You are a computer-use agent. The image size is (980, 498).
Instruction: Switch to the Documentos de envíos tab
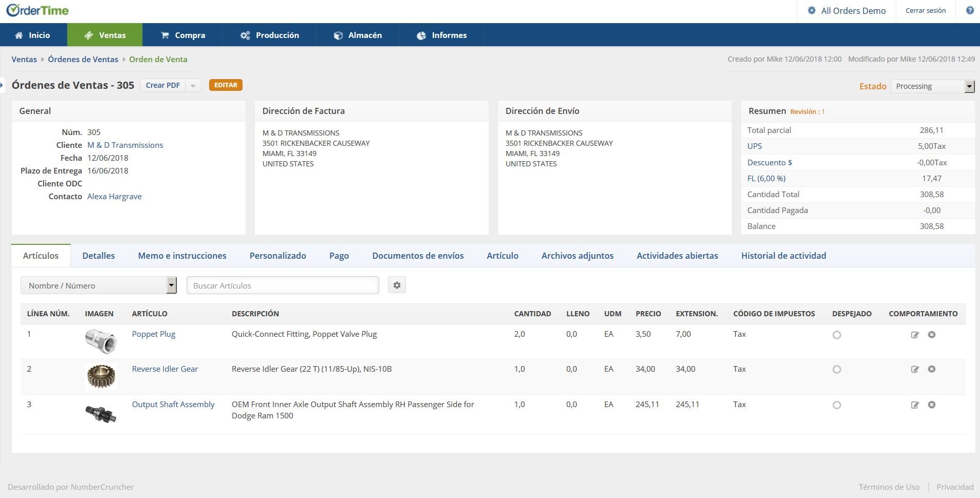(x=418, y=256)
